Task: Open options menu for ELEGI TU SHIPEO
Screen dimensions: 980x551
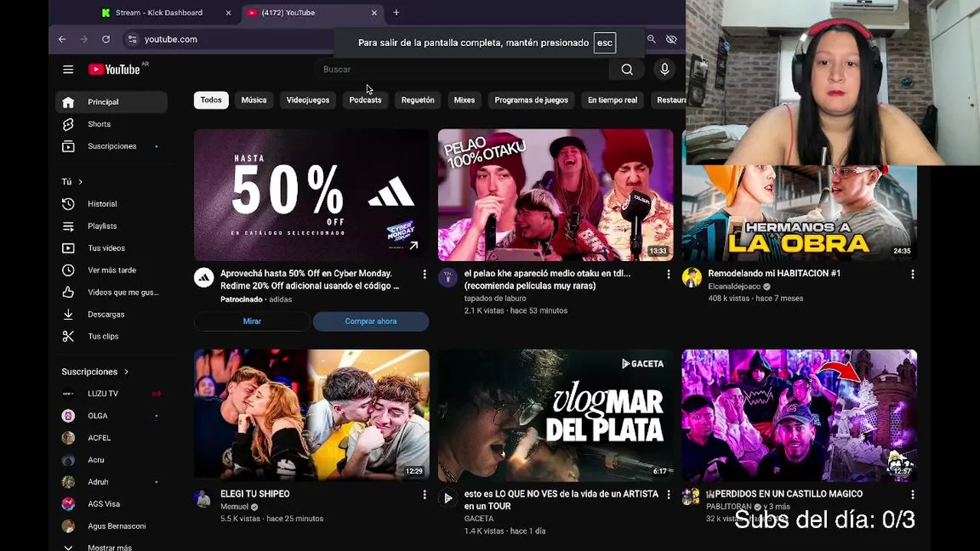Action: (424, 494)
